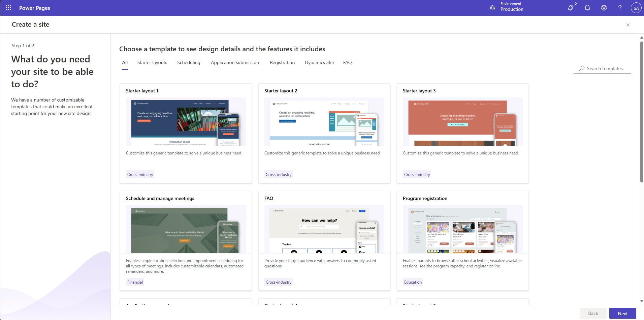Open the Help menu

tap(620, 7)
